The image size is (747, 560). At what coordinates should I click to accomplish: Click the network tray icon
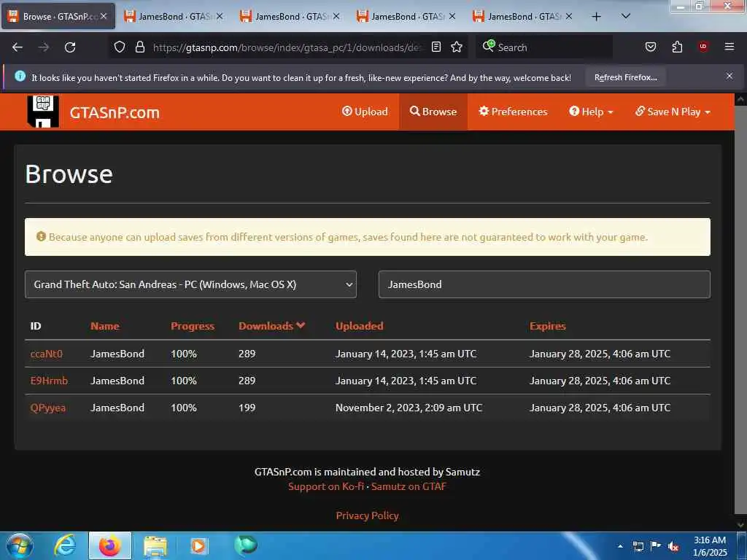pos(638,546)
